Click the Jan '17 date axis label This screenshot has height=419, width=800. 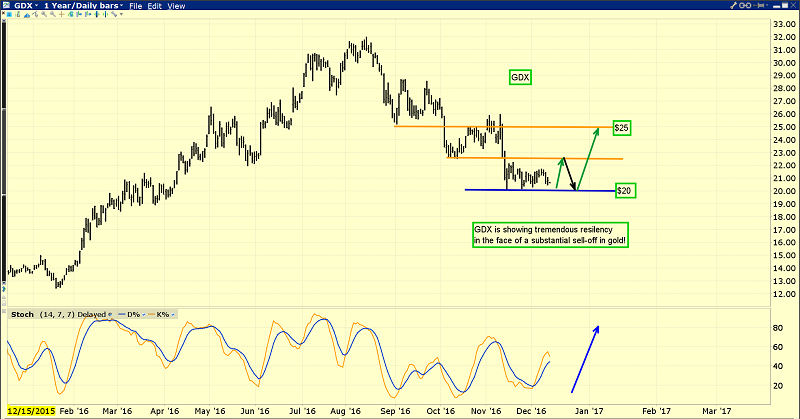[589, 411]
